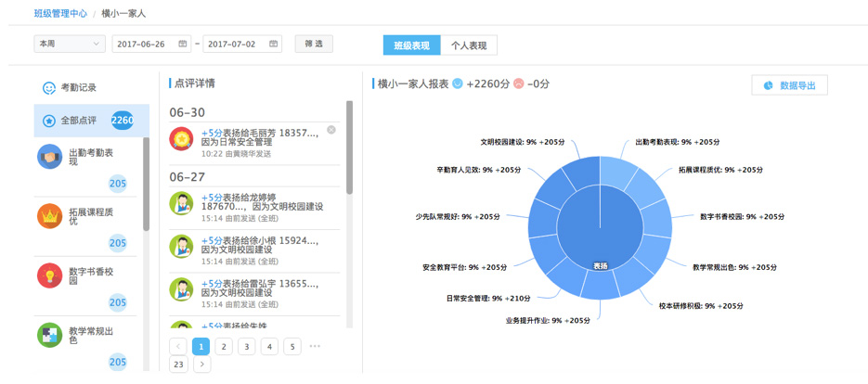
Task: Click the 筛选 filter button
Action: (314, 44)
